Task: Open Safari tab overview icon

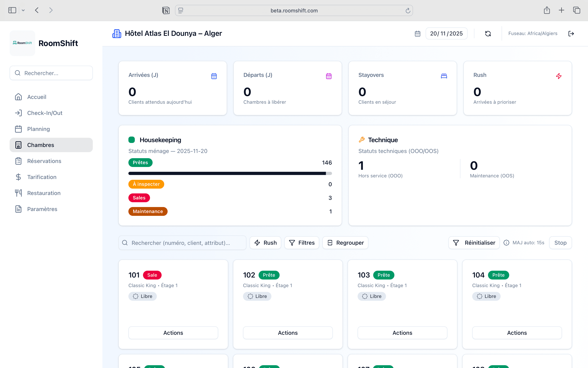Action: [577, 10]
